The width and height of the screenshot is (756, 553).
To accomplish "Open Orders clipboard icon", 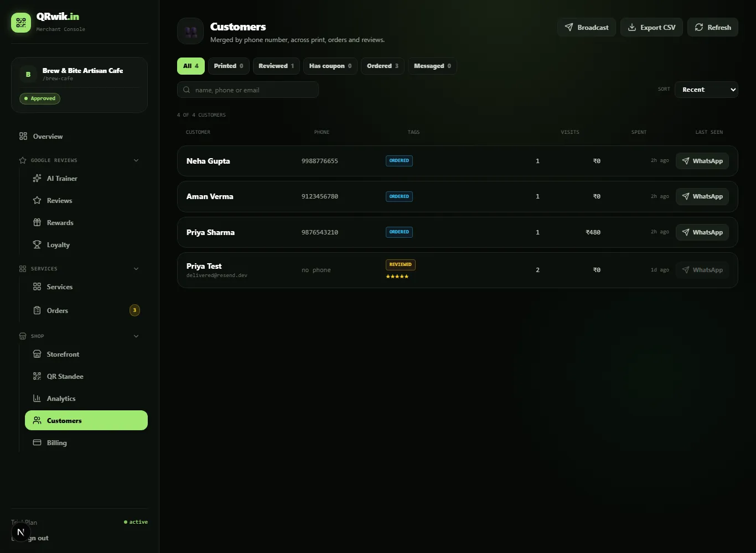I will 37,310.
